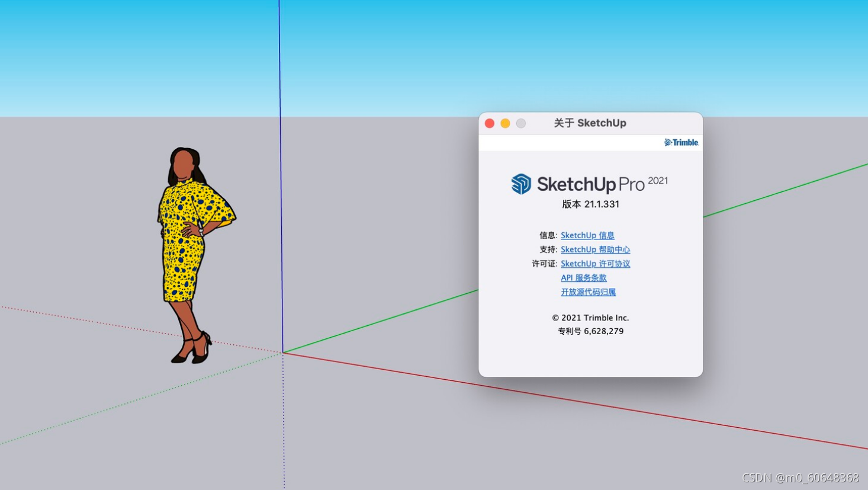Click the SketchUp logo icon
Screen dimensions: 868x490
(x=521, y=184)
